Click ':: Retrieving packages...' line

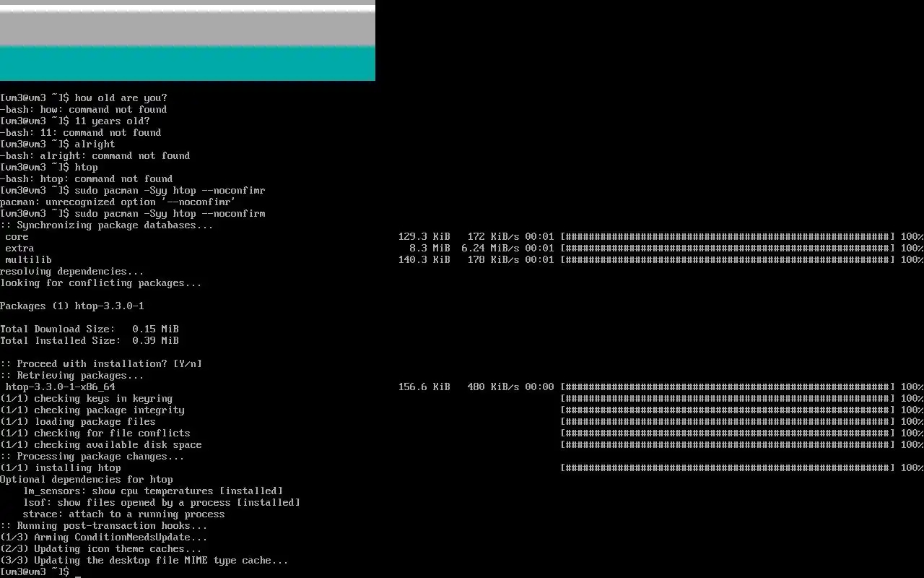click(72, 376)
